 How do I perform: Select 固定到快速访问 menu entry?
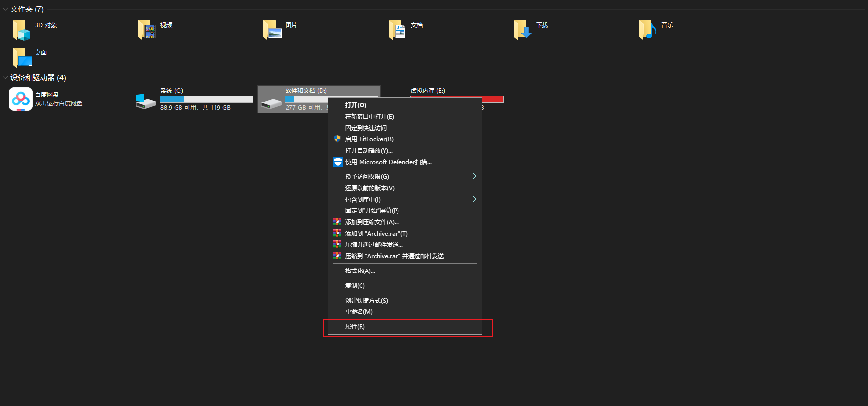405,128
